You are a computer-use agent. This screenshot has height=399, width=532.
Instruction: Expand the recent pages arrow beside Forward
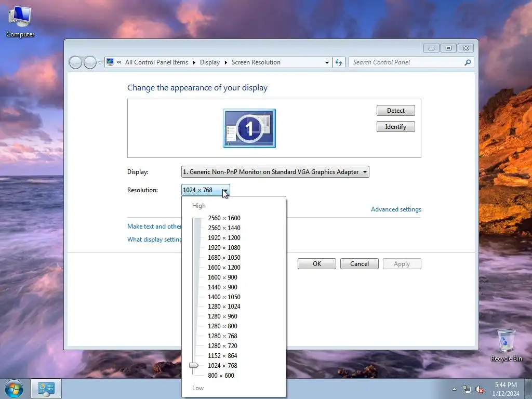pos(100,63)
